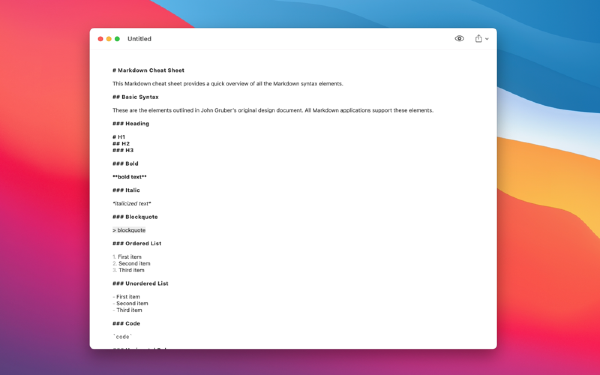Open the share icon in the title bar

tap(478, 38)
